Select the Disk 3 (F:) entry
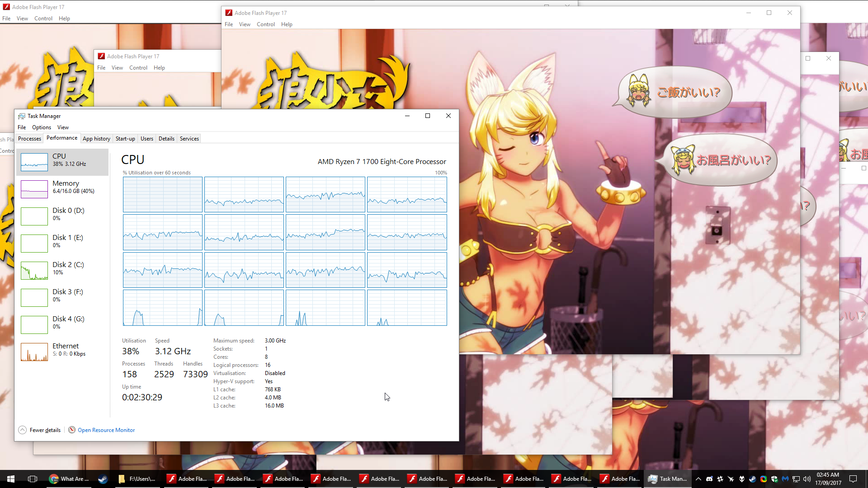Image resolution: width=868 pixels, height=488 pixels. [x=62, y=297]
